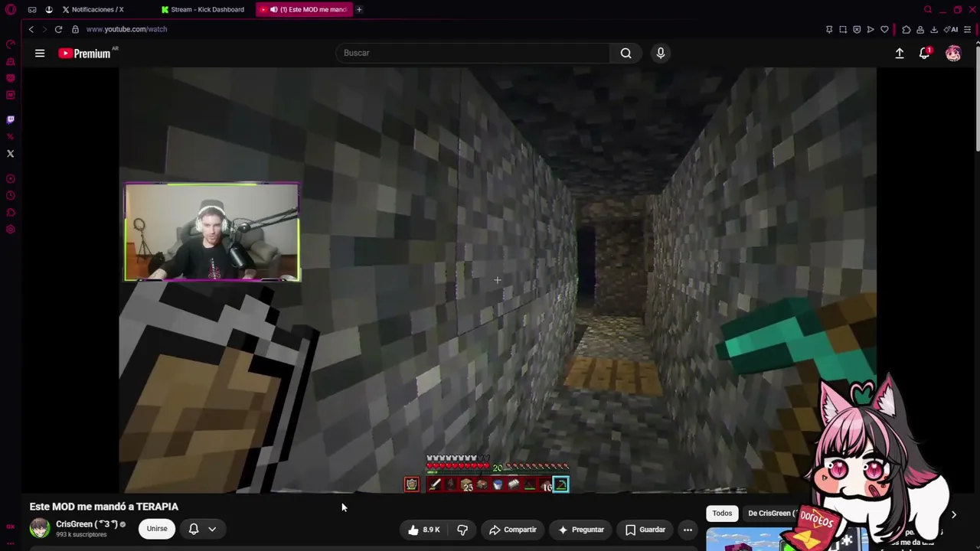Image resolution: width=980 pixels, height=551 pixels.
Task: Open X (Twitter) in the browser sidebar
Action: tap(11, 154)
